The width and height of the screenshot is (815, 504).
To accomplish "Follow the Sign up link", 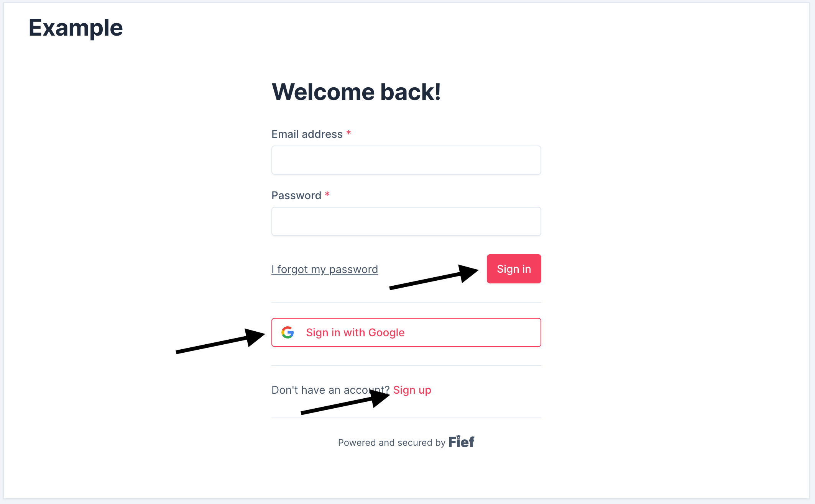I will pos(412,390).
